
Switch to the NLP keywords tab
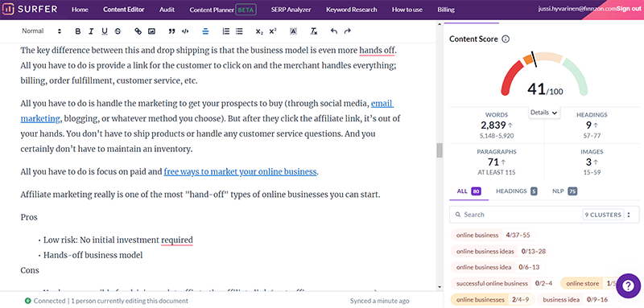pyautogui.click(x=566, y=191)
